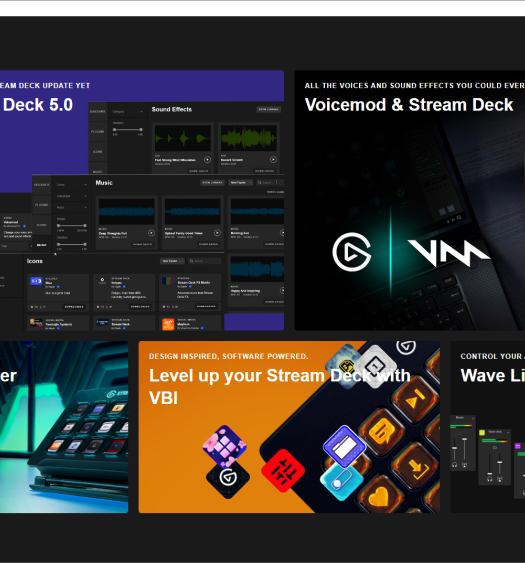Viewport: 525px width, 563px height.
Task: Click headphones icon on second Wave Link channel
Action: pyautogui.click(x=489, y=479)
